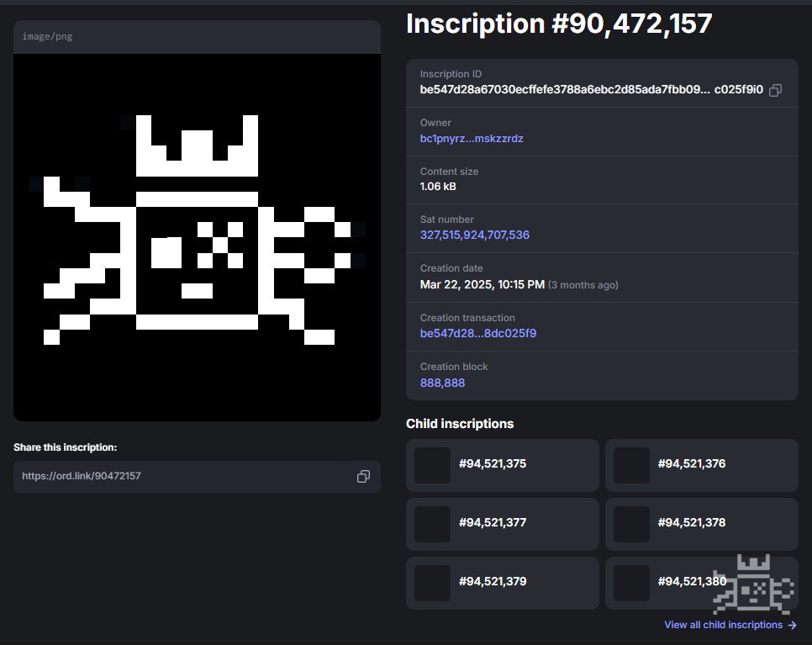Image resolution: width=812 pixels, height=645 pixels.
Task: Click thumbnail of child #94,521,379
Action: tap(432, 584)
